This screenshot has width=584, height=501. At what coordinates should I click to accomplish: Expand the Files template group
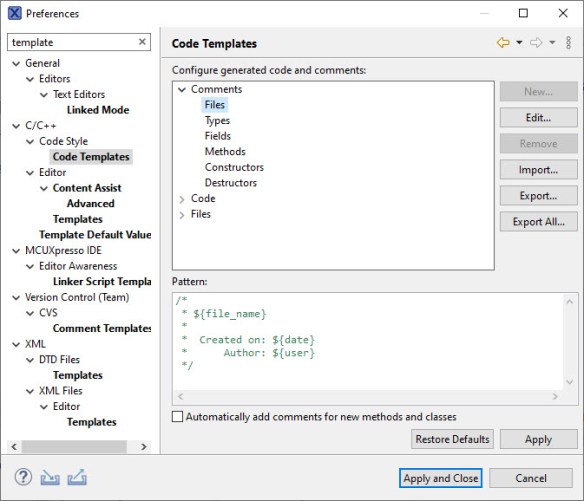click(182, 215)
